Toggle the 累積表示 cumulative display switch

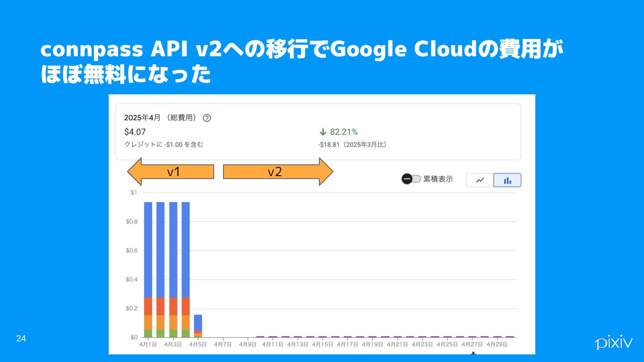(411, 179)
